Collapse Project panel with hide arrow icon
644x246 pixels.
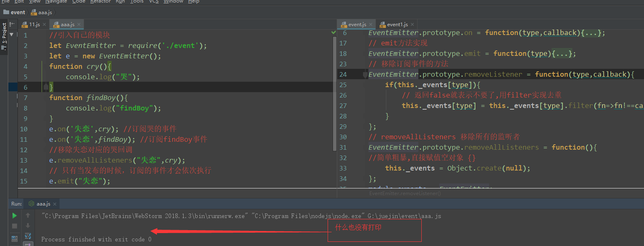tap(12, 25)
